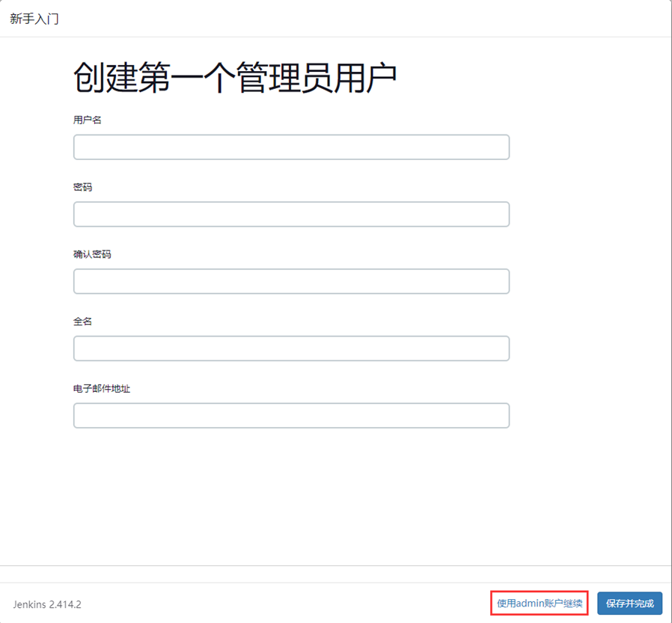Click the 用户名 field label

(87, 120)
